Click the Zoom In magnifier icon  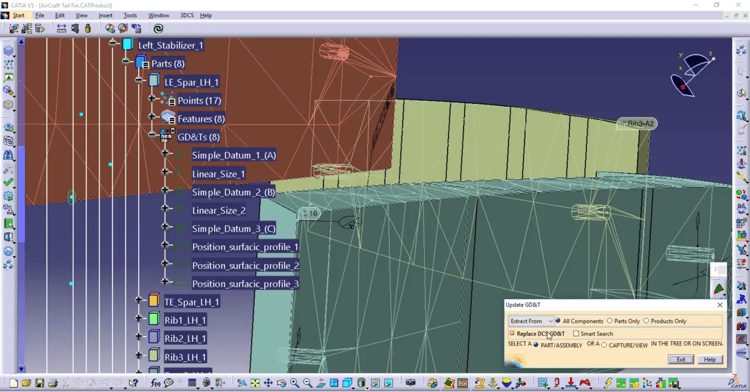pyautogui.click(x=295, y=383)
